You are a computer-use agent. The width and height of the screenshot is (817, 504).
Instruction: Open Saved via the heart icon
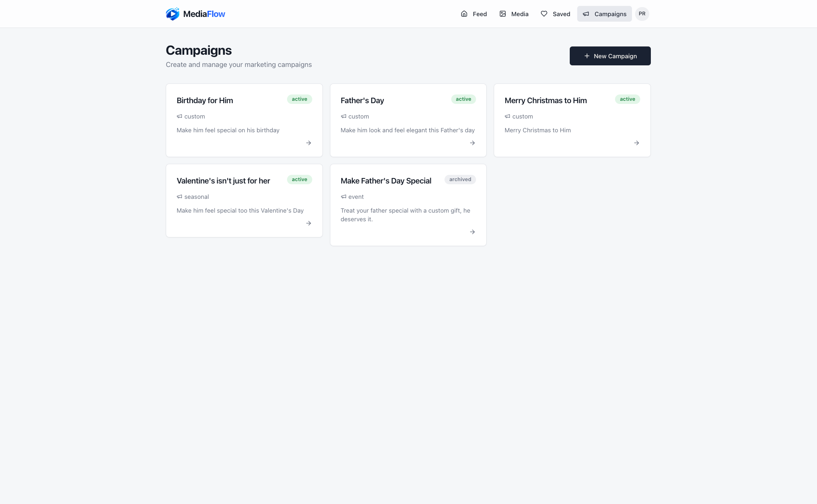[x=544, y=14]
